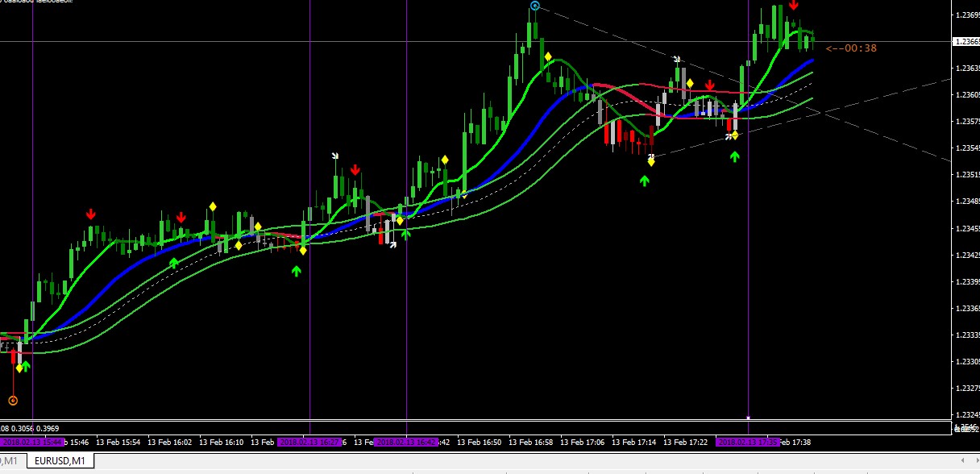Click the 13 Feb 16:02 time label
This screenshot has width=980, height=474.
coord(170,442)
